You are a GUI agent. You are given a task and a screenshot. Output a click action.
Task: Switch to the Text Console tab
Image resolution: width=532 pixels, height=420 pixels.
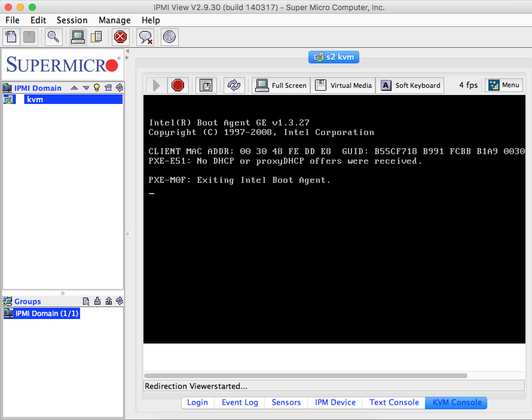(x=394, y=402)
